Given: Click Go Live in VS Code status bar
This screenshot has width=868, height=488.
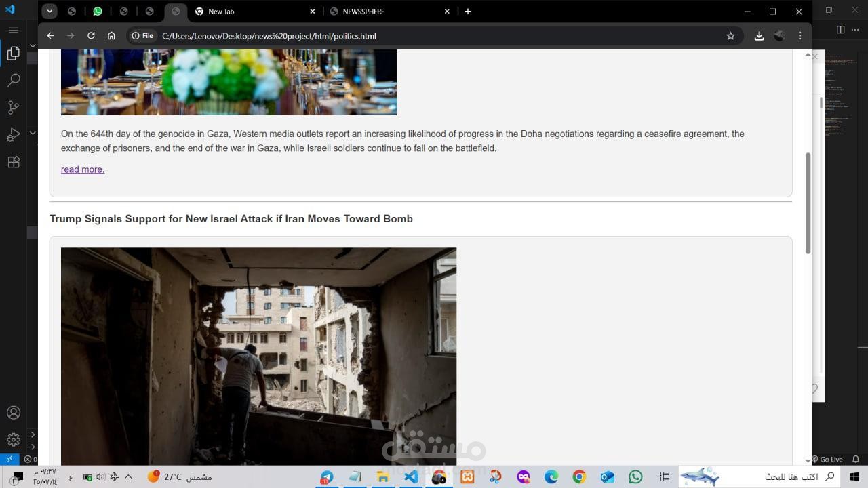Looking at the screenshot, I should pyautogui.click(x=828, y=459).
